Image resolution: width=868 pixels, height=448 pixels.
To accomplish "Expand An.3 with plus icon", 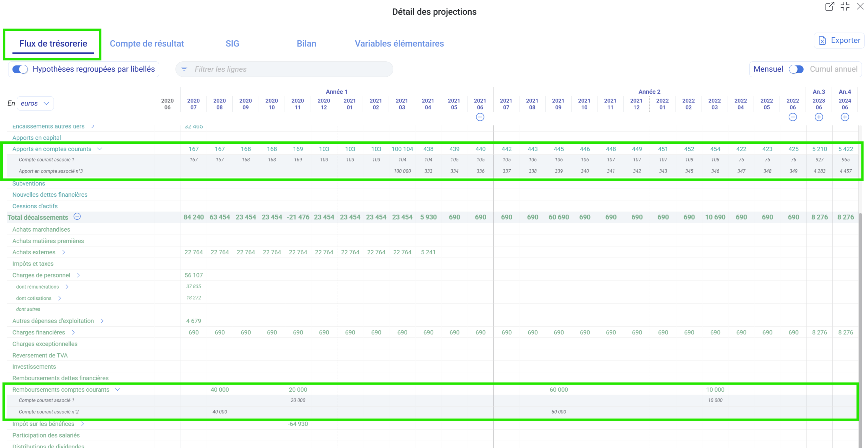I will click(818, 117).
